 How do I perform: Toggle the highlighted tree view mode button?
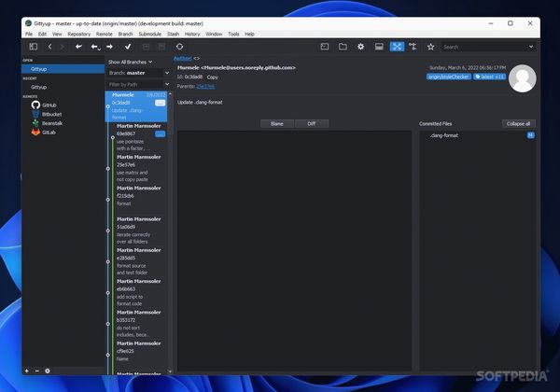tap(397, 46)
